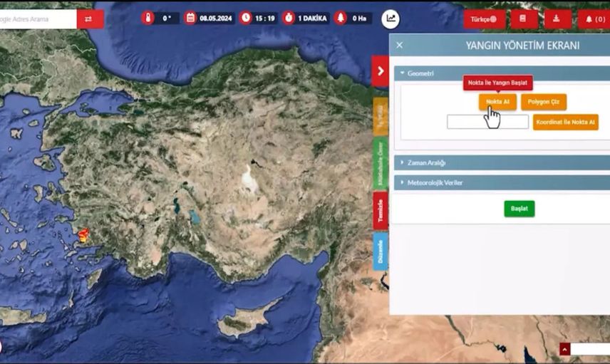Image resolution: width=610 pixels, height=364 pixels.
Task: Click the small dark-red up-arrow button
Action: click(x=565, y=349)
